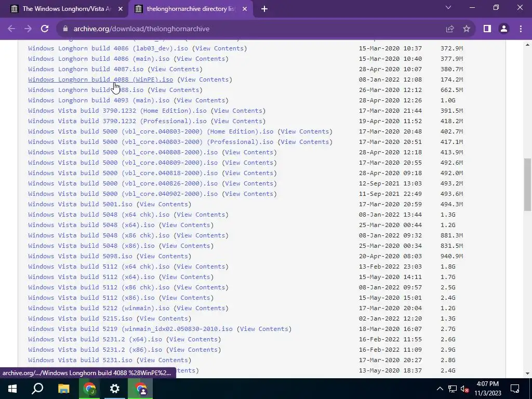Download Vista build 5112 (x64).iso
532x399 pixels.
[x=91, y=277]
